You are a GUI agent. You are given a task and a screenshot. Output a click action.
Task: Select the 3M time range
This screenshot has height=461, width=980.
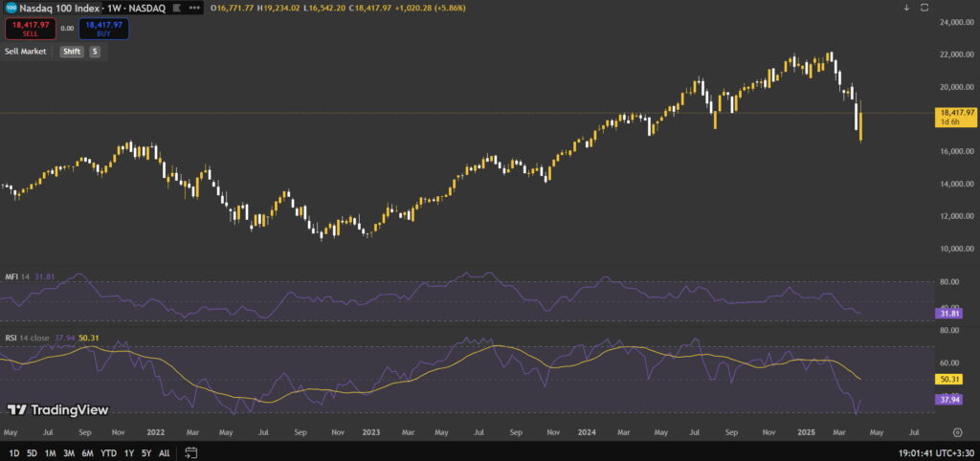point(69,453)
